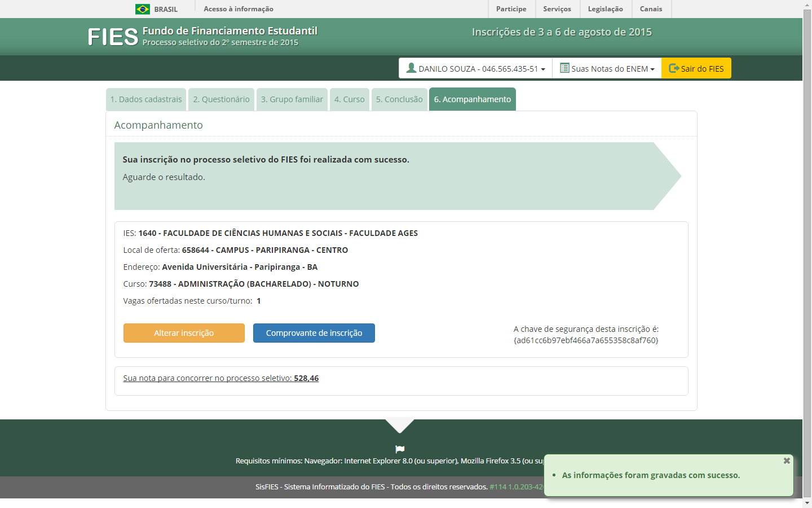Click the Brazil flag icon
The width and height of the screenshot is (812, 508).
(x=143, y=9)
